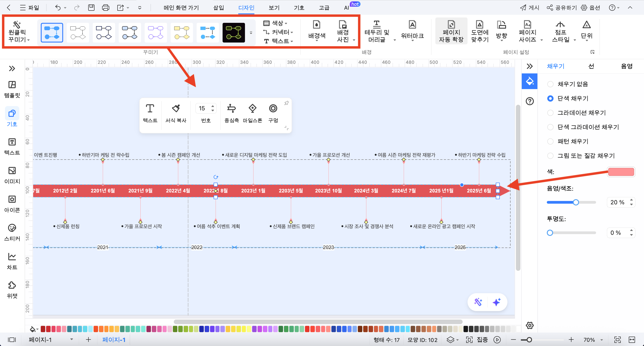Choose 그라데이션 채우기 radio option

[x=550, y=113]
